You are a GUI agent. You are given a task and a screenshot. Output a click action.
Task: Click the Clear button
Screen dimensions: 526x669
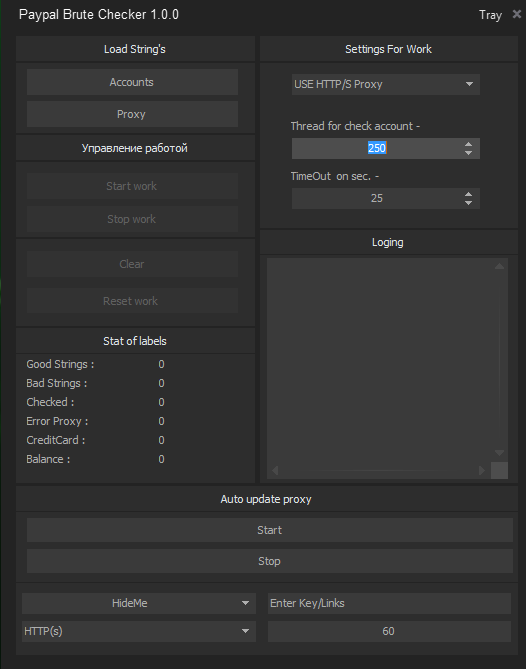132,264
